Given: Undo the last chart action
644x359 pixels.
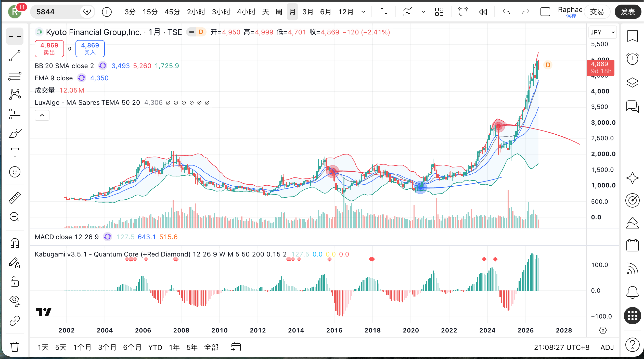Looking at the screenshot, I should [506, 12].
